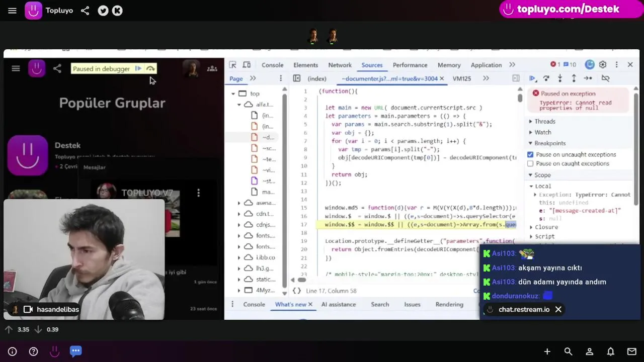
Task: Step over using the debugger overlay icon
Action: click(x=150, y=69)
